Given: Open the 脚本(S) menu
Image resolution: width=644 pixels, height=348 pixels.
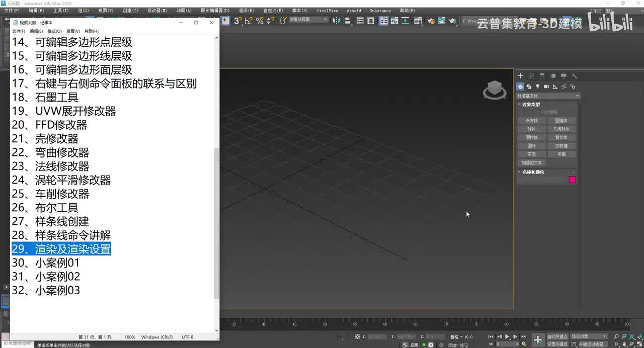Looking at the screenshot, I should pos(300,11).
